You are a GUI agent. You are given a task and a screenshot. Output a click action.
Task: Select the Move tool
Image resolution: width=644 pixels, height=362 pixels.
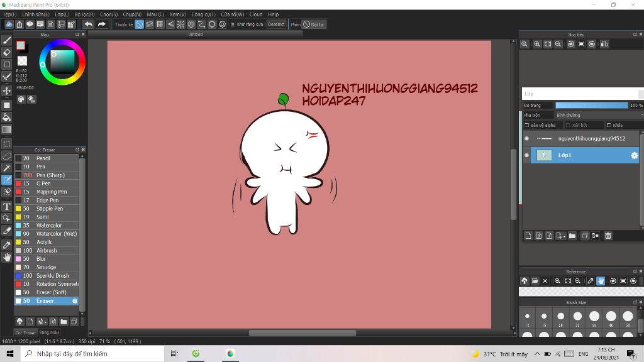(6, 90)
